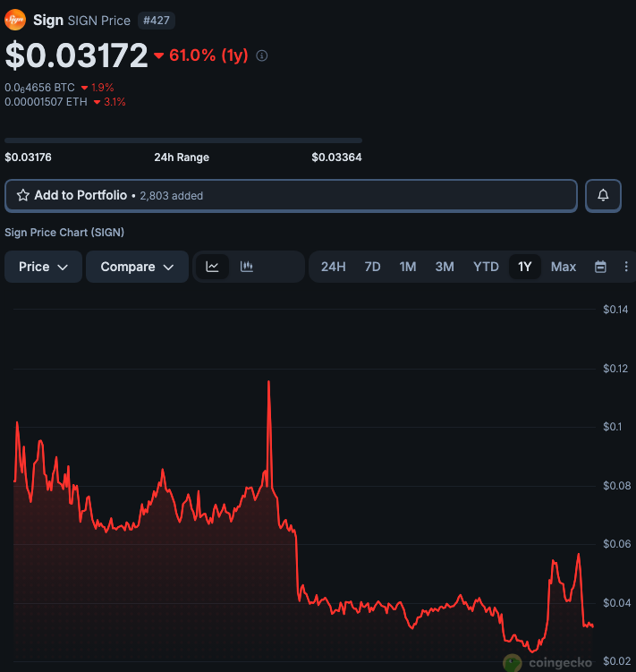Click the 0.00001507 ETH price line
The width and height of the screenshot is (636, 672).
tap(46, 102)
